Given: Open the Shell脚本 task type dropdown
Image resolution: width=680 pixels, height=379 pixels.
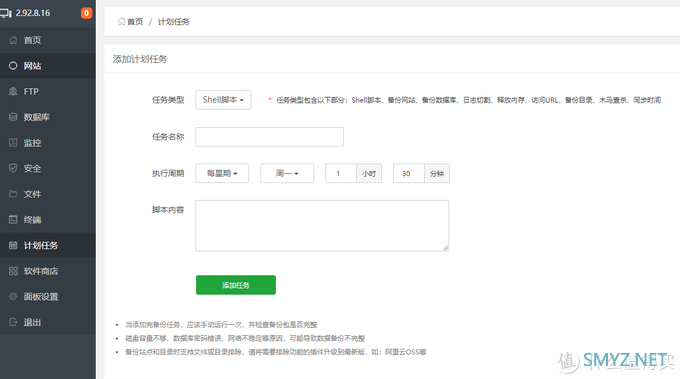Looking at the screenshot, I should click(223, 100).
